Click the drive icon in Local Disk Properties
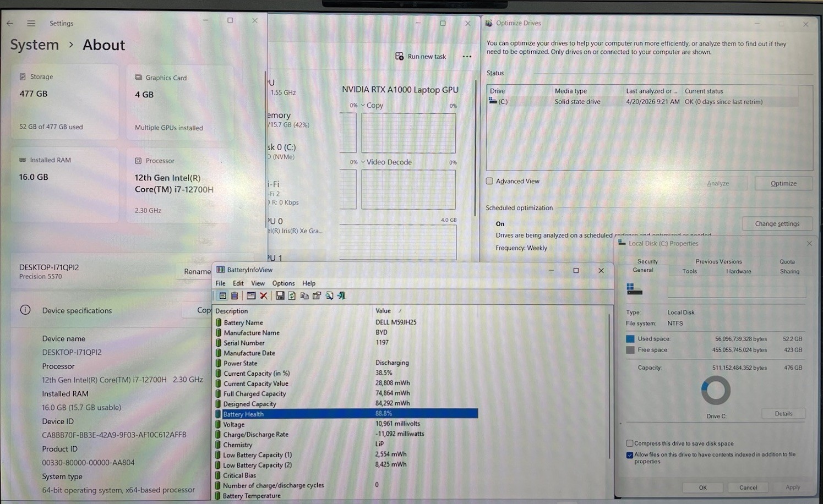The image size is (823, 504). click(x=634, y=289)
